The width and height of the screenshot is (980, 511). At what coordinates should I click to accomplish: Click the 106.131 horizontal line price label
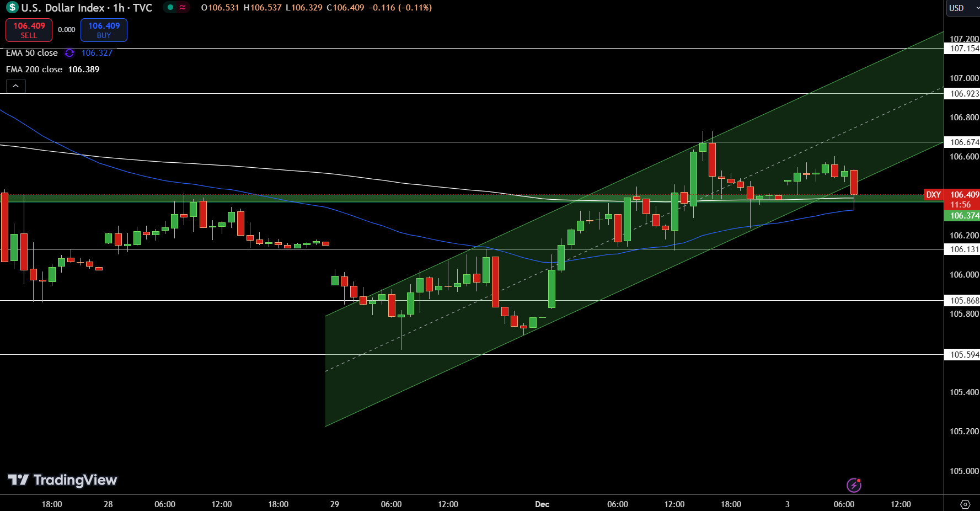(962, 249)
